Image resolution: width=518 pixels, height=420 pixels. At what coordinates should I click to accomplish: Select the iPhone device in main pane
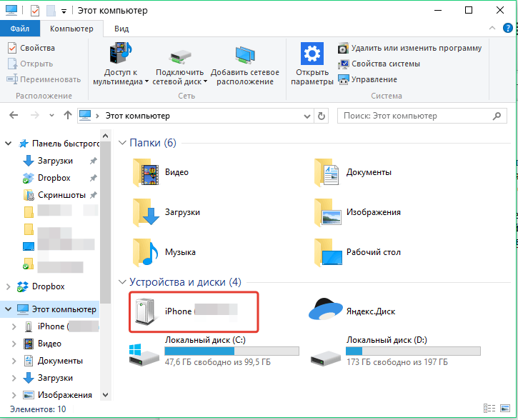click(194, 311)
